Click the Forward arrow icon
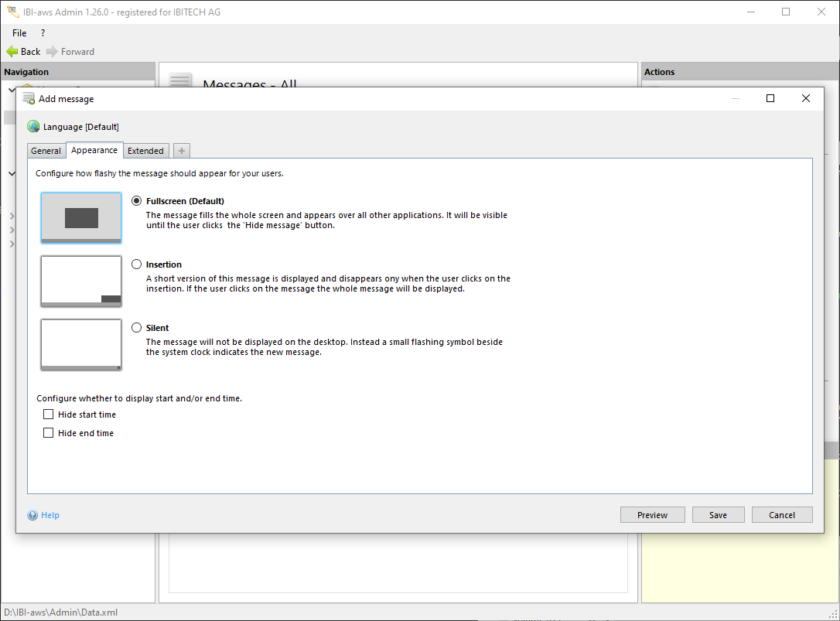Screen dimensions: 840x621 [x=52, y=52]
